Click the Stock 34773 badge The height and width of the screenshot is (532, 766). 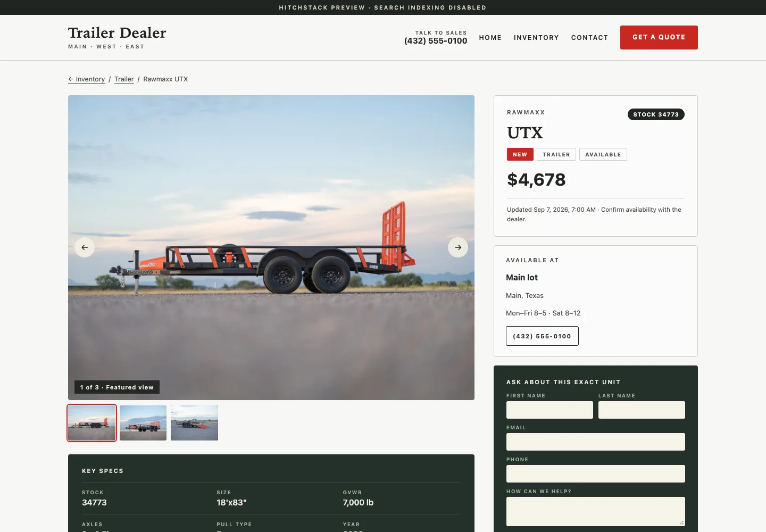point(656,114)
